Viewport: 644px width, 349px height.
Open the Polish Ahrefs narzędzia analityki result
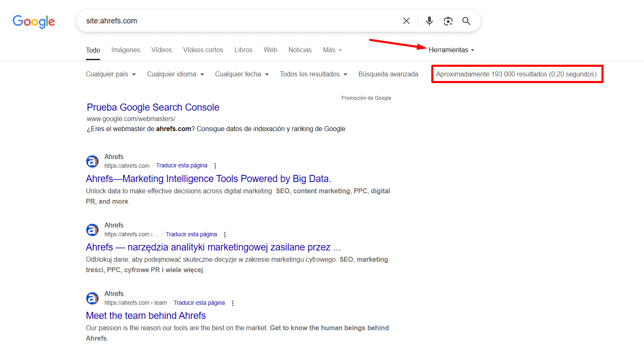click(x=213, y=247)
